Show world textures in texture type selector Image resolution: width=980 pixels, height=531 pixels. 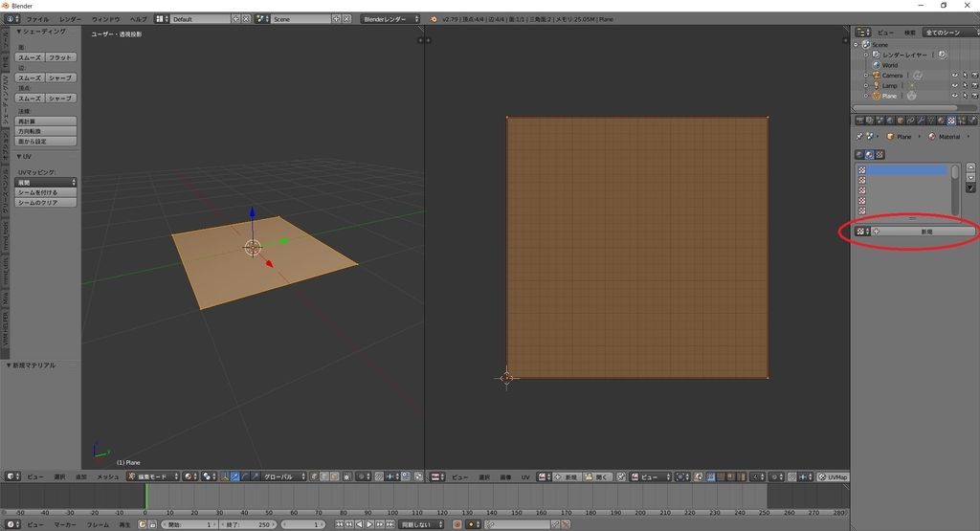pyautogui.click(x=859, y=155)
